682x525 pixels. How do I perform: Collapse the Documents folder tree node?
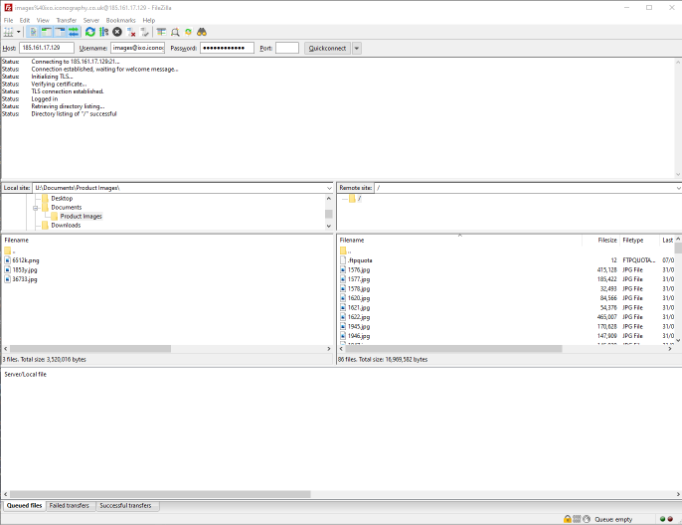(x=36, y=207)
